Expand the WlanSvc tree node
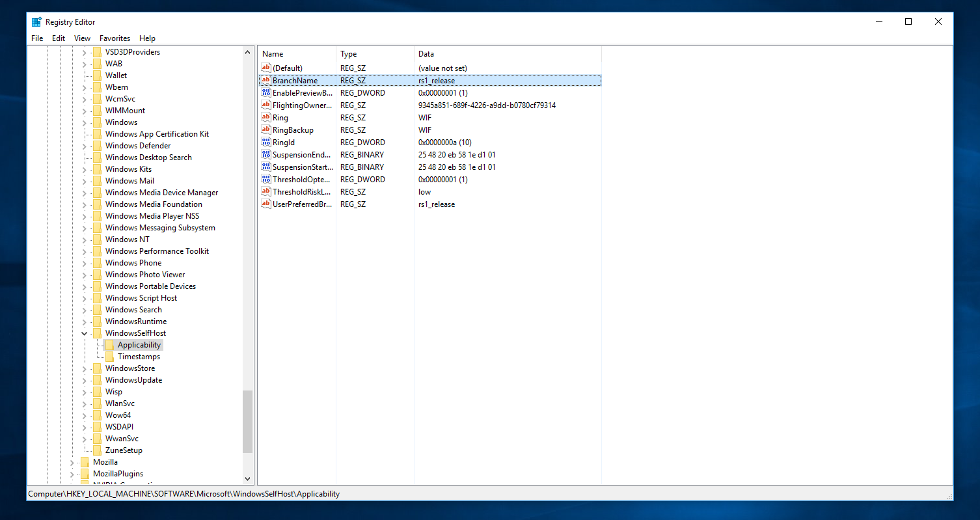 click(x=84, y=404)
